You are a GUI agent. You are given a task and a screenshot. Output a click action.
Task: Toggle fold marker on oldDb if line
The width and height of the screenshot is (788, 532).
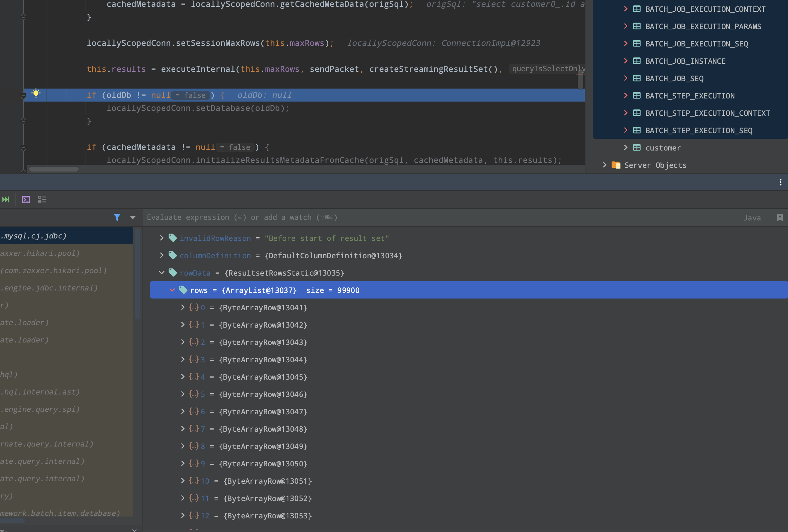(24, 96)
